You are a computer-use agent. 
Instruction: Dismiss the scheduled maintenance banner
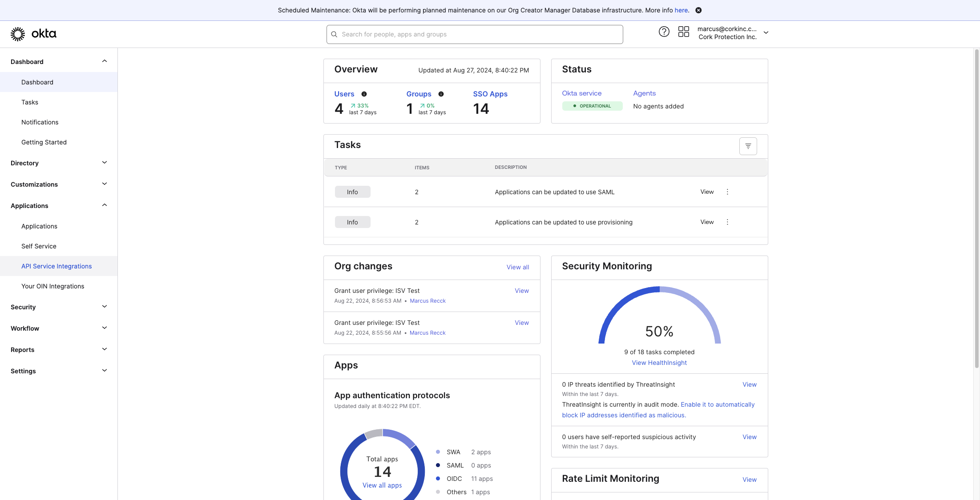698,10
